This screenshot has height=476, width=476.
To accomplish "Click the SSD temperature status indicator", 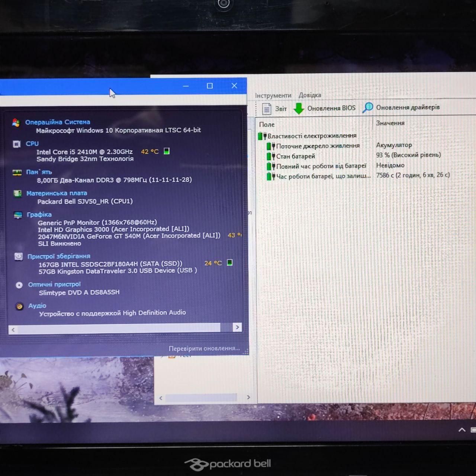I will click(230, 263).
